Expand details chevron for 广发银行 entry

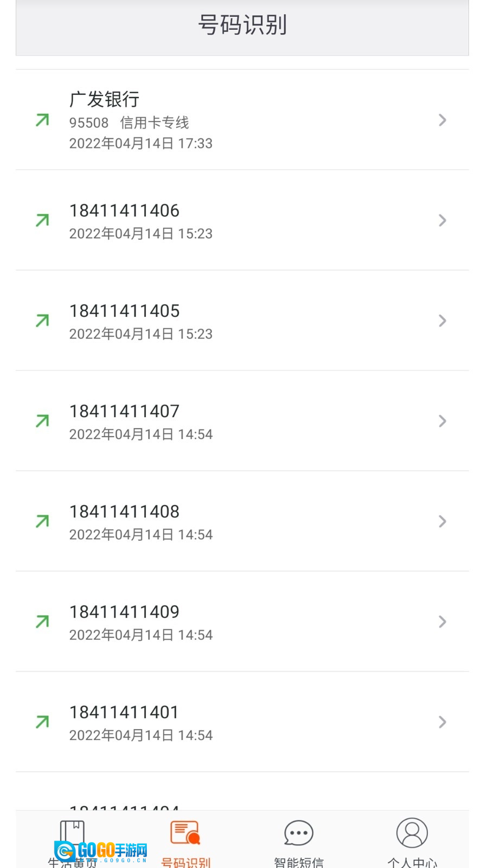click(442, 120)
